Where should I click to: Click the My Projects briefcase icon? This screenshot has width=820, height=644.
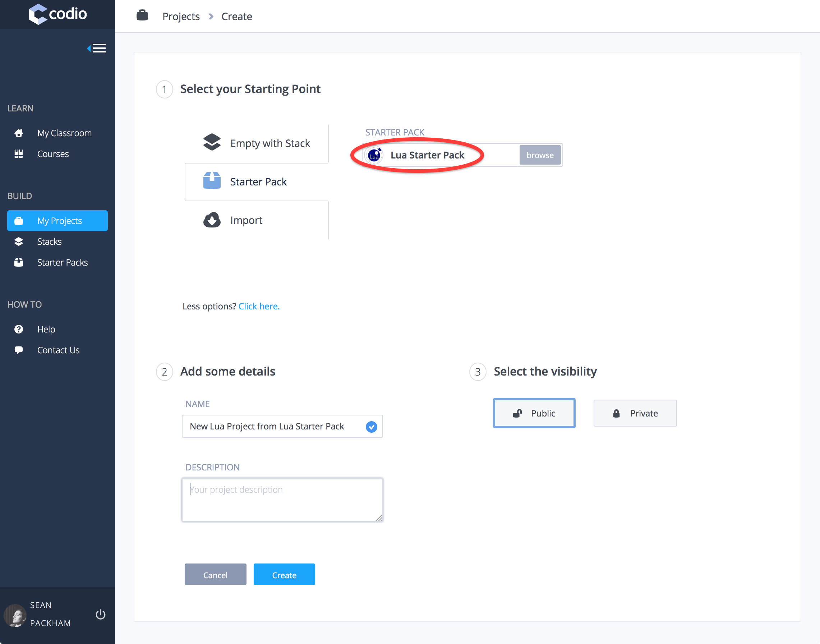tap(18, 221)
